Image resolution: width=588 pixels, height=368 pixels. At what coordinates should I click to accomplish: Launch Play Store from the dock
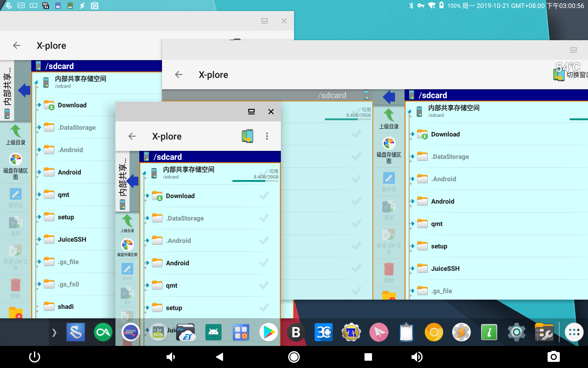269,332
